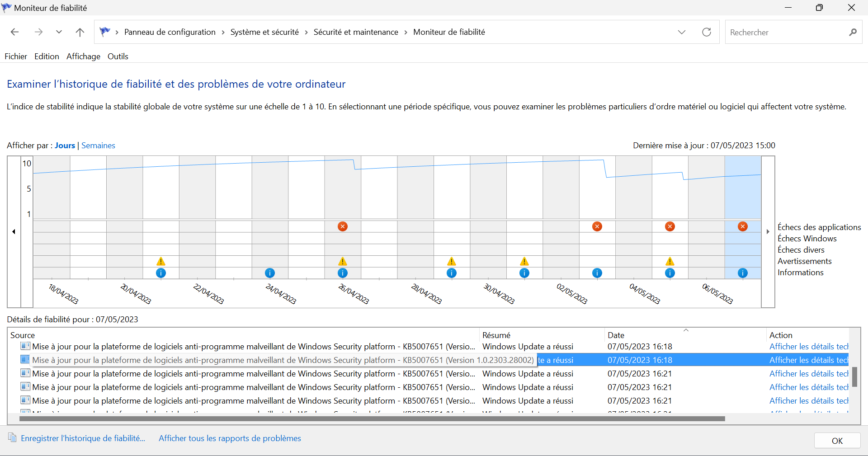Screen dimensions: 868x456
Task: Go forward with the right arrow button
Action: pyautogui.click(x=39, y=32)
